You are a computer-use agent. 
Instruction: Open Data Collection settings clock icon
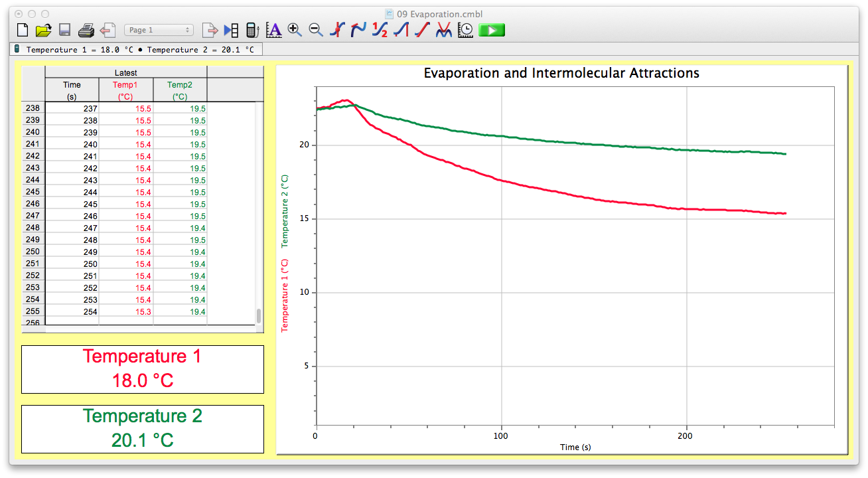[x=465, y=30]
